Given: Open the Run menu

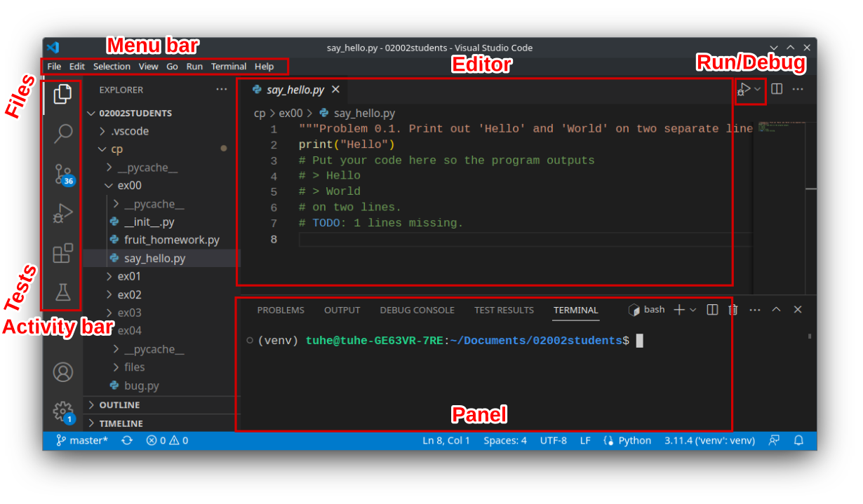Looking at the screenshot, I should coord(194,67).
